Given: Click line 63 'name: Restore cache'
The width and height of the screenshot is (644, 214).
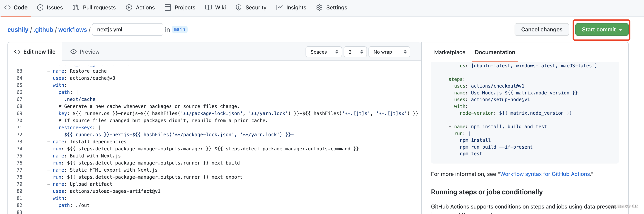Looking at the screenshot, I should [79, 71].
